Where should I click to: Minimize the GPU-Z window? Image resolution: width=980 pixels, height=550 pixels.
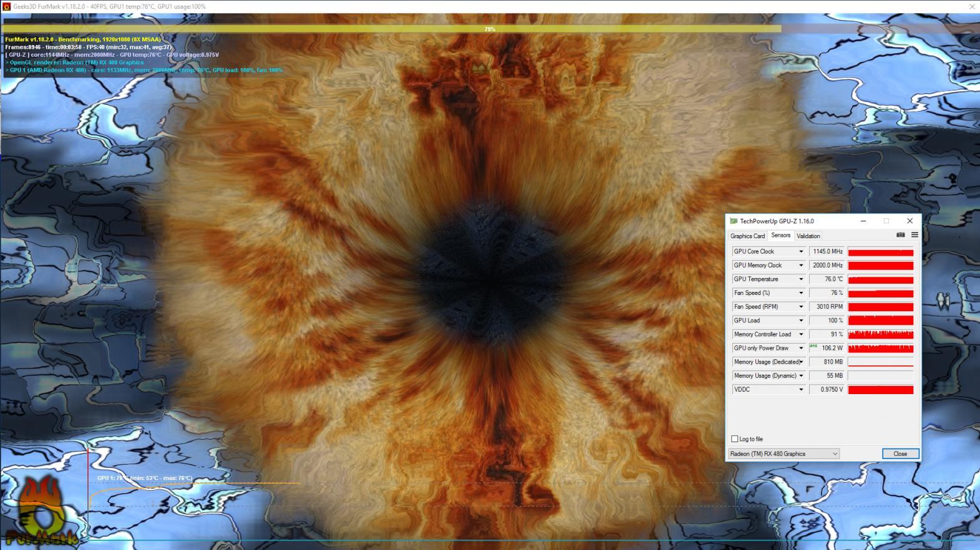(x=863, y=221)
